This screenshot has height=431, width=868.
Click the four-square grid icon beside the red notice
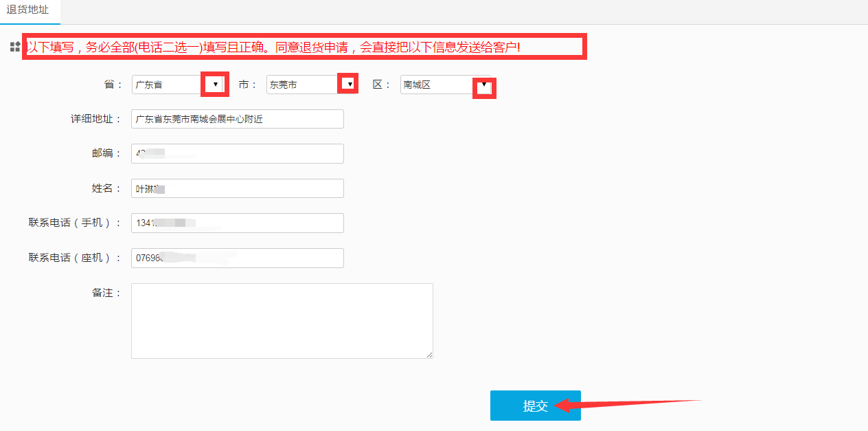point(15,47)
